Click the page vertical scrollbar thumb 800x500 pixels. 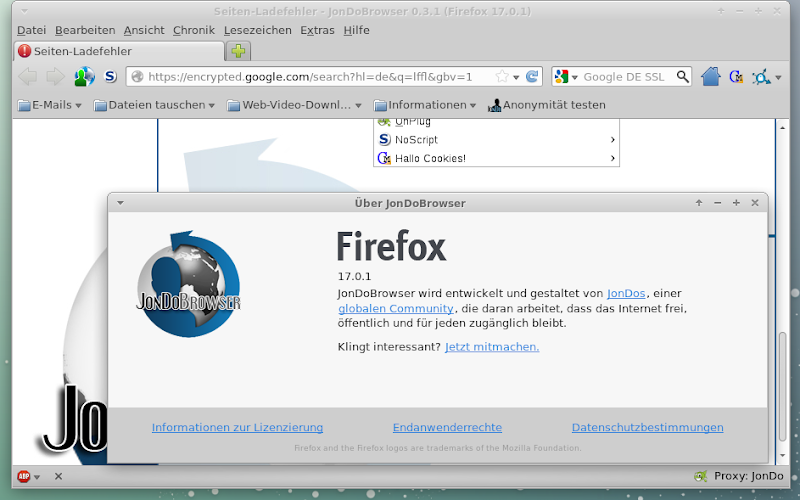[x=783, y=387]
